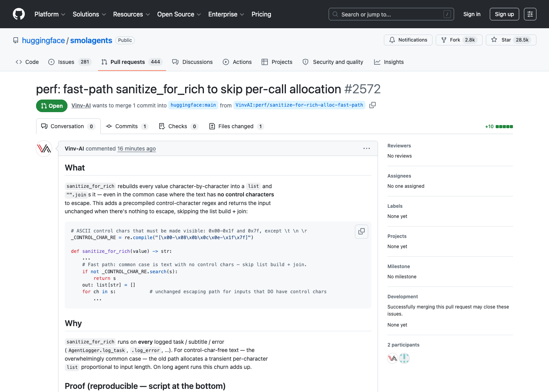Switch to the Conversation tab
Screen dimensions: 549x392
[68, 126]
